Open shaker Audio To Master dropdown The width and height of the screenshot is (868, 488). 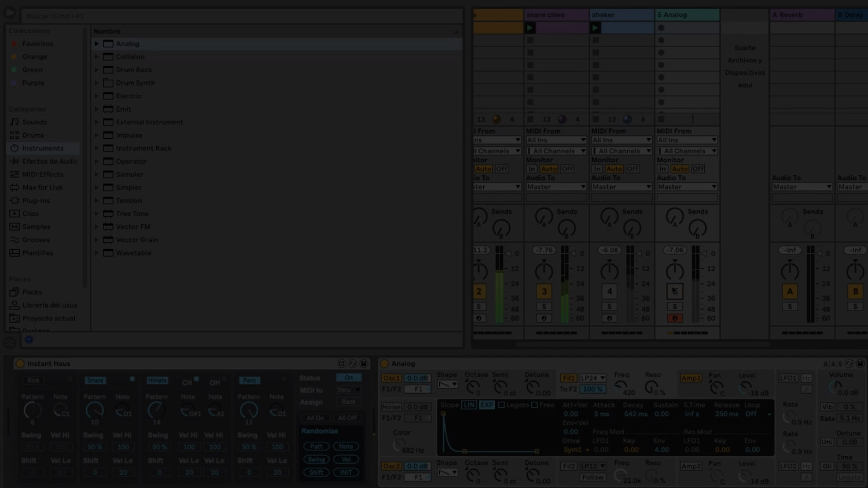(x=621, y=187)
